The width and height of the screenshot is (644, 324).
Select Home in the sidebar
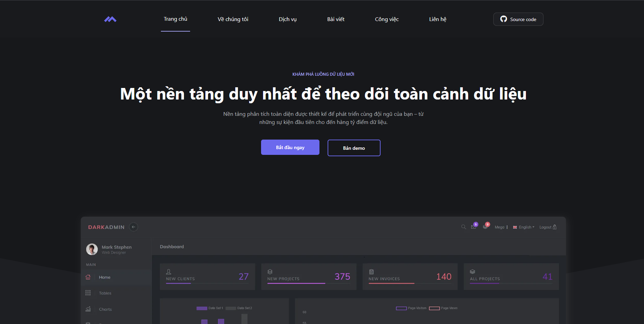116,277
